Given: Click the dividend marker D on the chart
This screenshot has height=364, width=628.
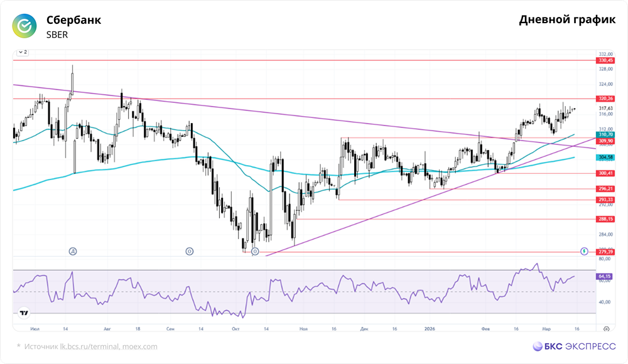Looking at the screenshot, I should (73, 252).
